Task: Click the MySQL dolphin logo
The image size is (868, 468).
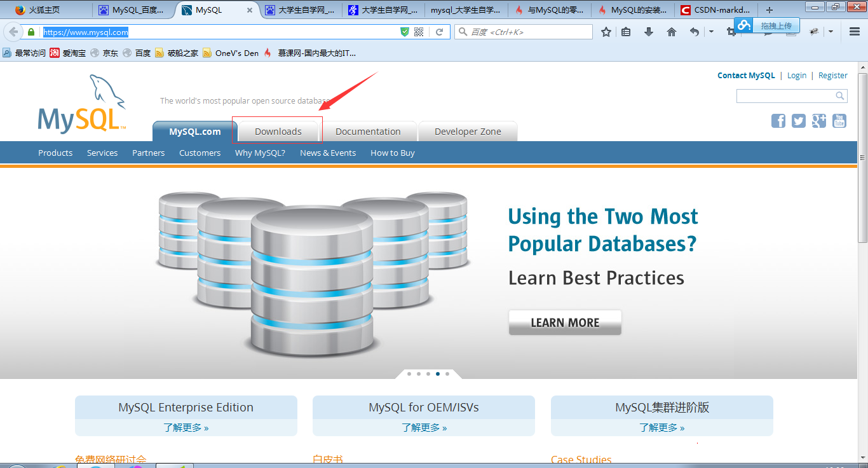Action: (82, 104)
